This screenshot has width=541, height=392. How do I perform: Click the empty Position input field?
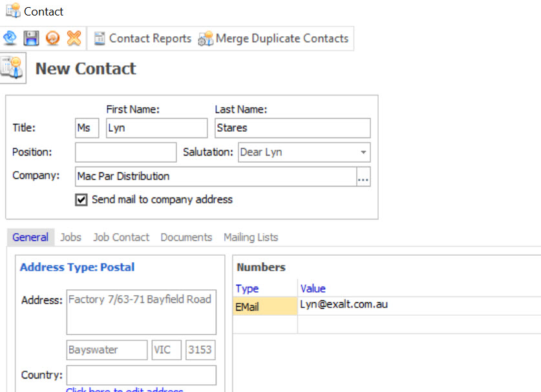tap(125, 152)
